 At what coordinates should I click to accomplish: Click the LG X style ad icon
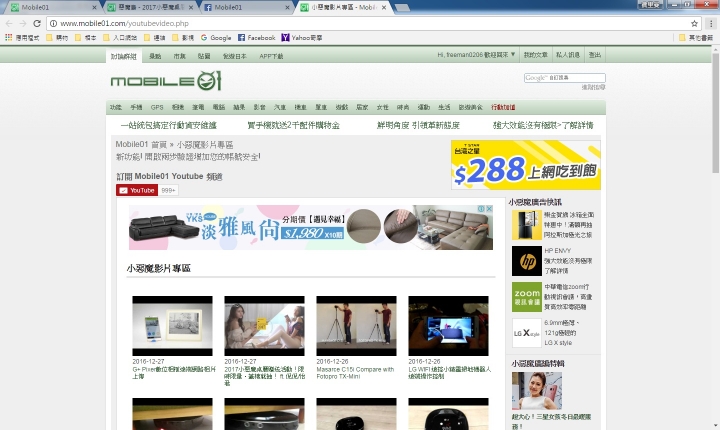(x=527, y=333)
